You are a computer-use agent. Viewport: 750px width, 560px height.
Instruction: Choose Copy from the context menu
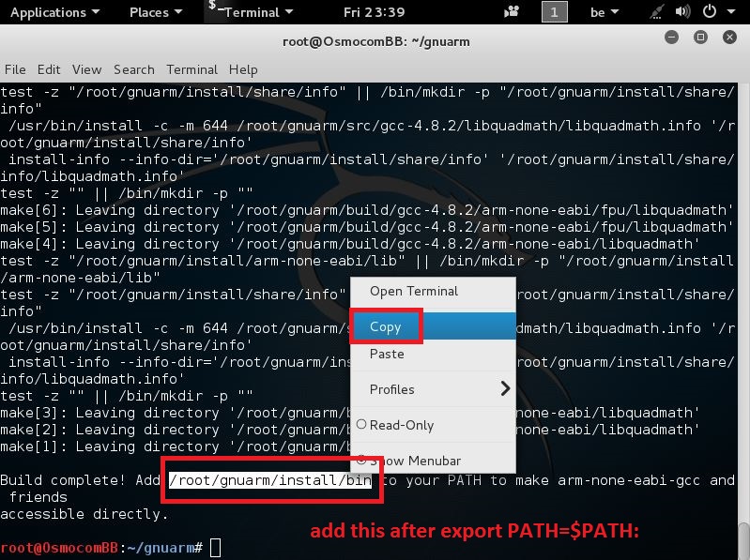click(386, 327)
